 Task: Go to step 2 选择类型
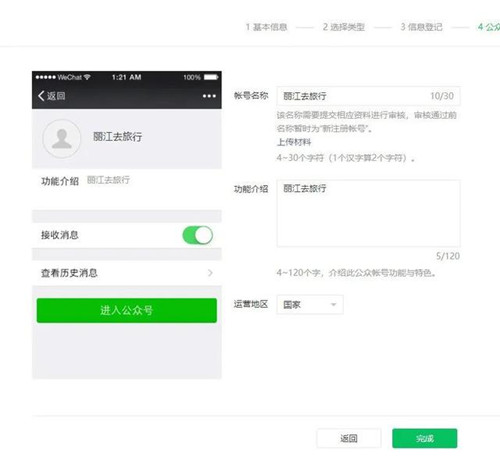pos(343,27)
